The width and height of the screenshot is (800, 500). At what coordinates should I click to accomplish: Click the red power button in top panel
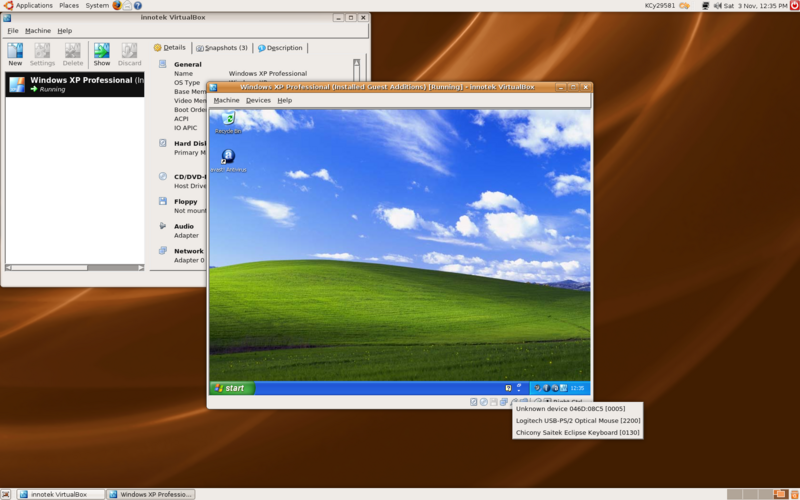click(x=794, y=6)
